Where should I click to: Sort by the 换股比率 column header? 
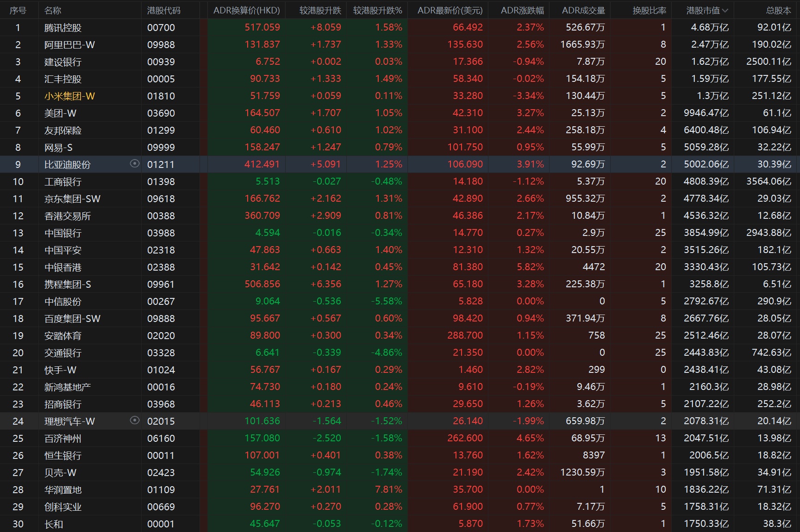[x=650, y=10]
